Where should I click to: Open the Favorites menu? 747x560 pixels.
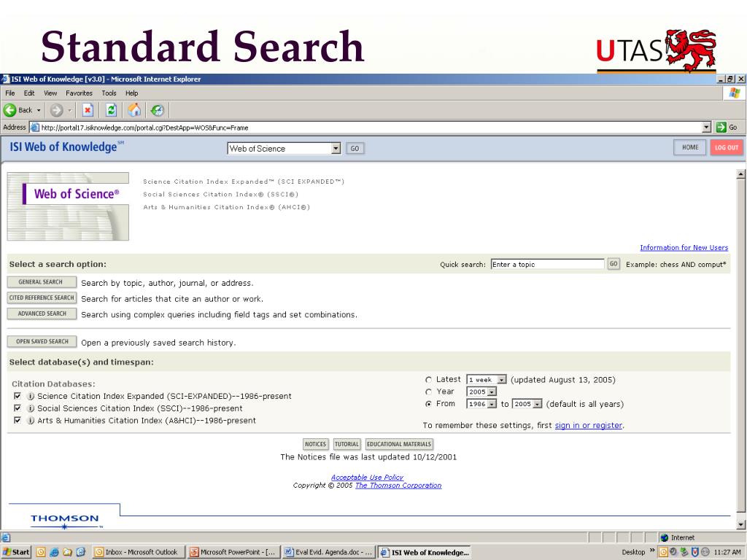point(79,93)
